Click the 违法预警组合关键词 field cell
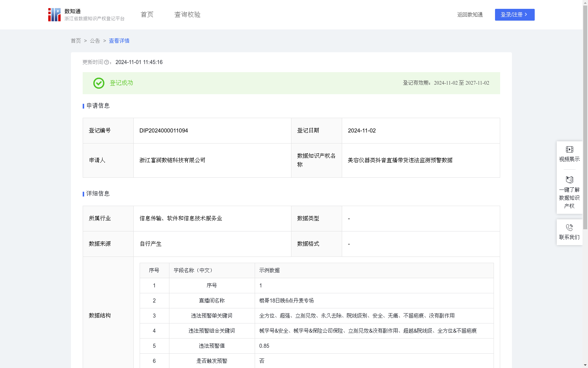 click(212, 331)
